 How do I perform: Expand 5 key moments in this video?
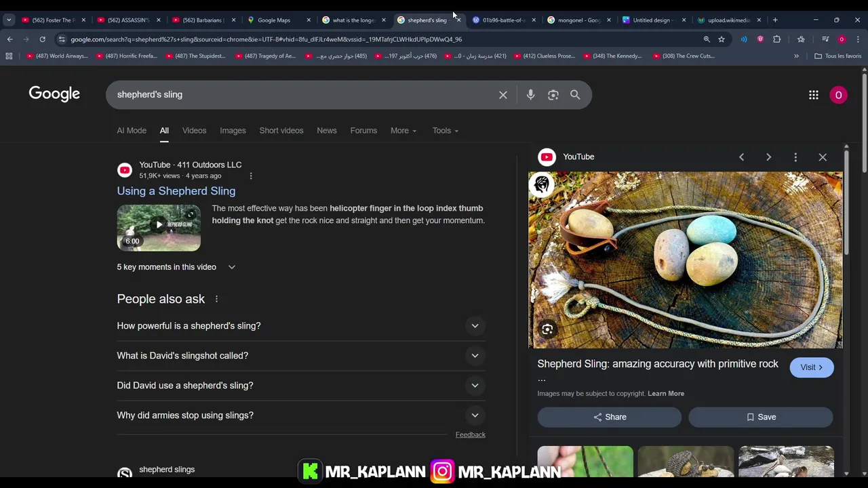176,267
